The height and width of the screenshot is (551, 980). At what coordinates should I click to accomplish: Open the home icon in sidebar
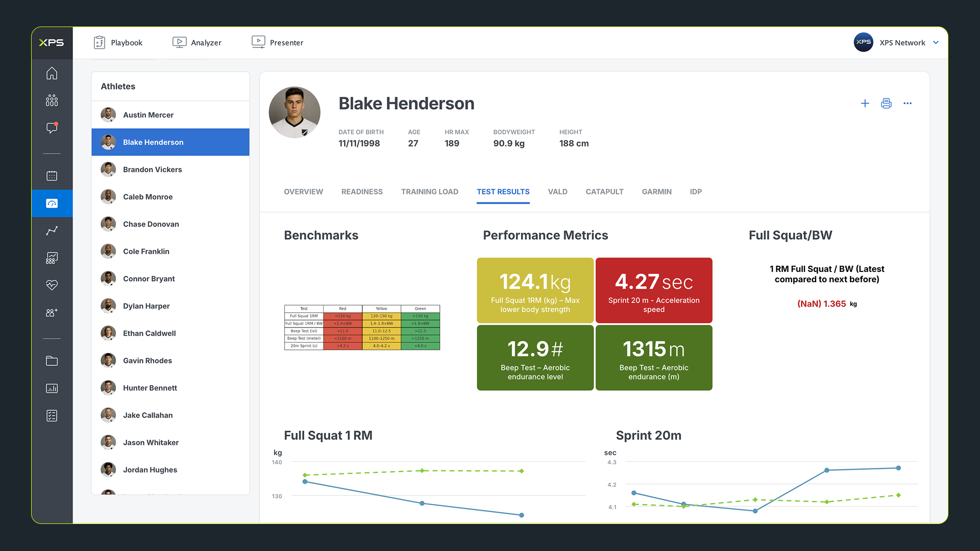pos(52,73)
